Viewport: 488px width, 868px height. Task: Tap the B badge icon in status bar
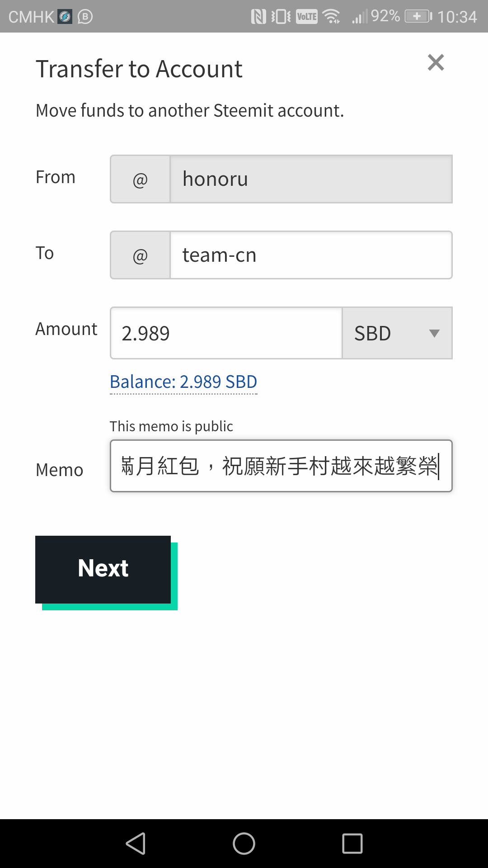[x=86, y=16]
